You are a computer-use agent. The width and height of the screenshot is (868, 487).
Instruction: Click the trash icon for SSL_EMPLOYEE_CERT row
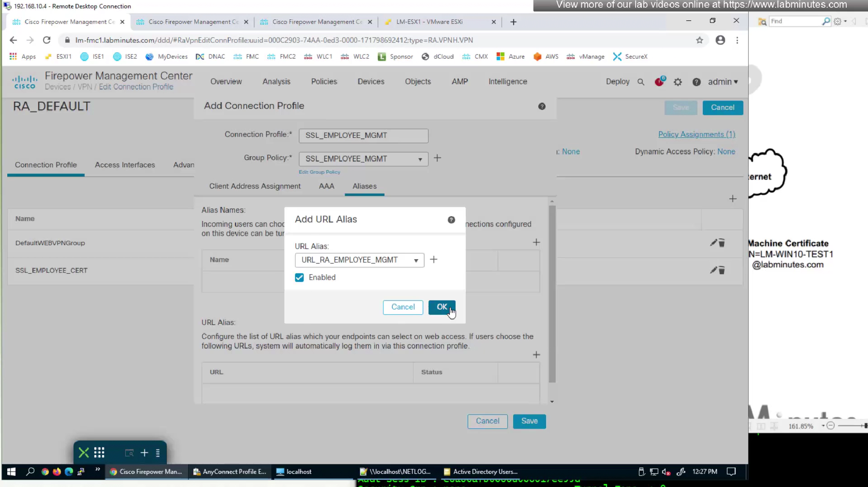722,270
